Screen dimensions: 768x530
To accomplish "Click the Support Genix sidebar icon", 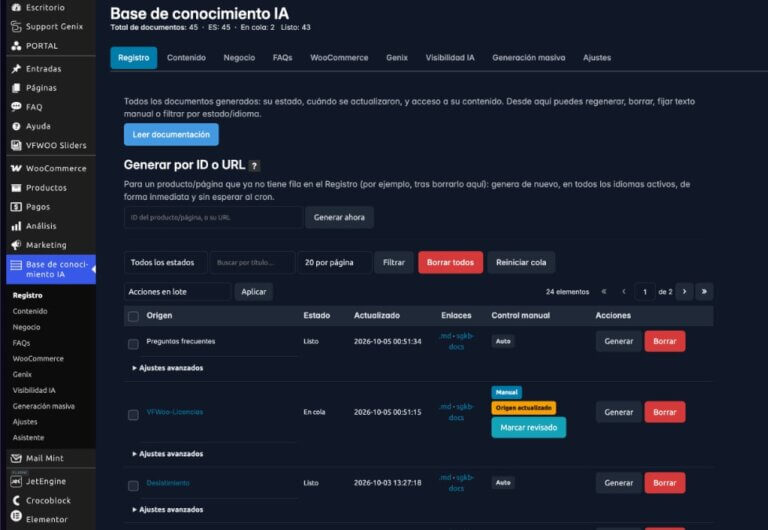I will [16, 26].
